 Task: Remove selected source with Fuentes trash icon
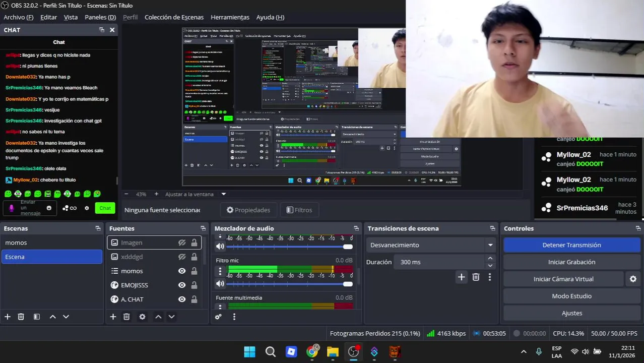[126, 317]
